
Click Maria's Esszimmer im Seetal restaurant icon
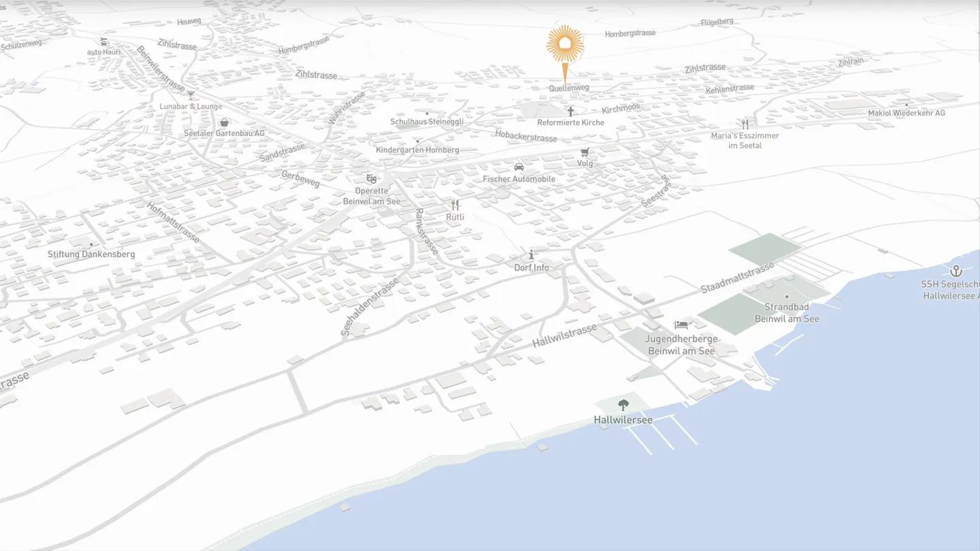point(745,124)
